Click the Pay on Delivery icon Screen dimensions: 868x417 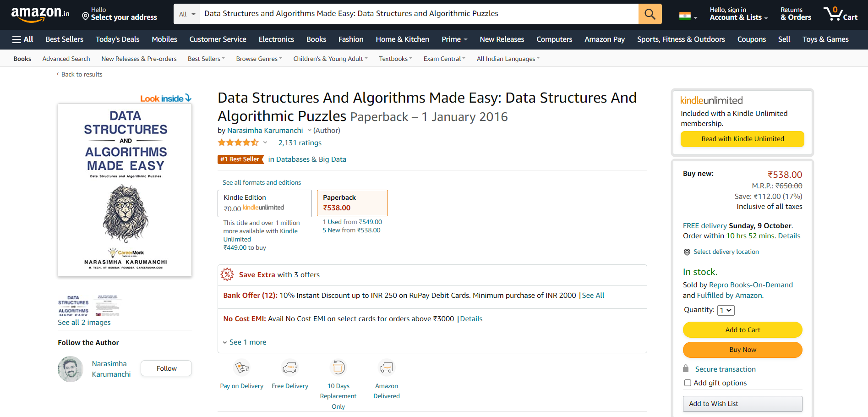pos(242,368)
